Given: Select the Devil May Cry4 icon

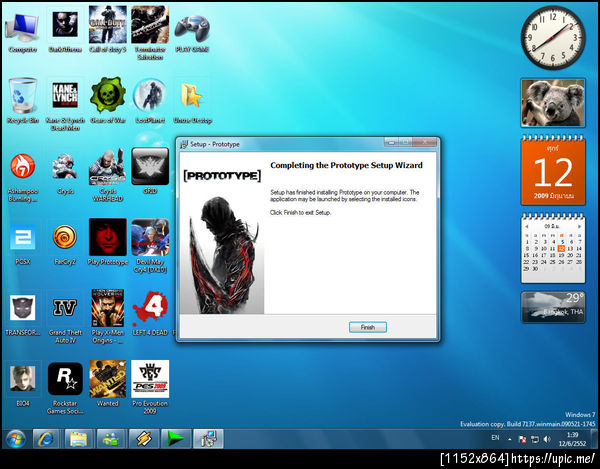Looking at the screenshot, I should [x=150, y=246].
